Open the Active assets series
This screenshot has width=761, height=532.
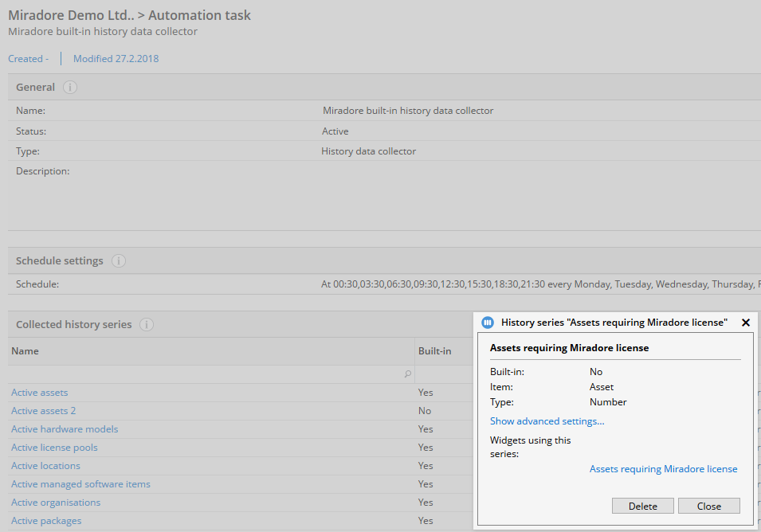pos(39,393)
